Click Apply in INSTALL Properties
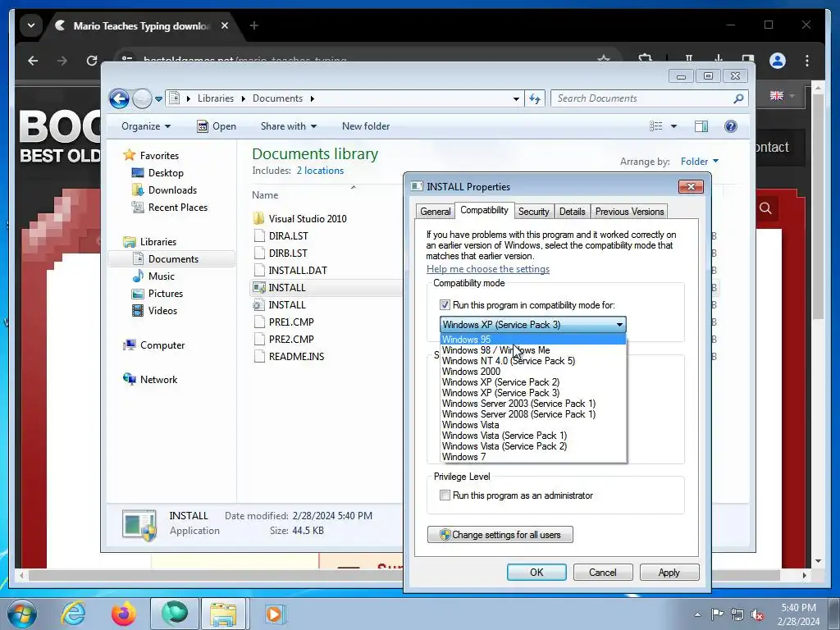The height and width of the screenshot is (630, 840). (x=669, y=572)
